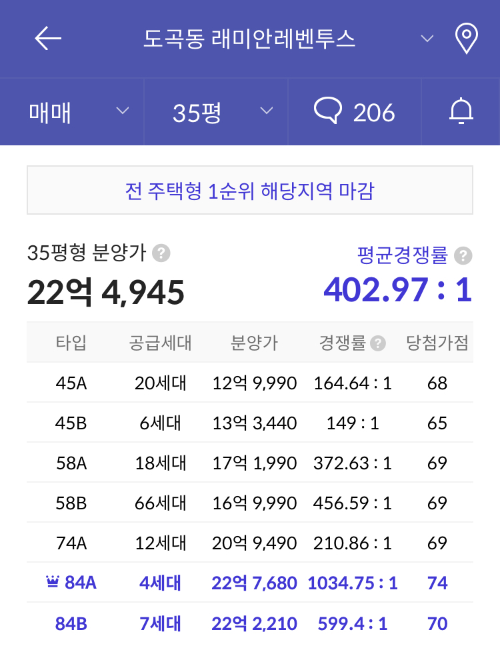
Task: Tap the 전 주택형 1순위 해당지역 마감 banner
Action: click(x=250, y=190)
